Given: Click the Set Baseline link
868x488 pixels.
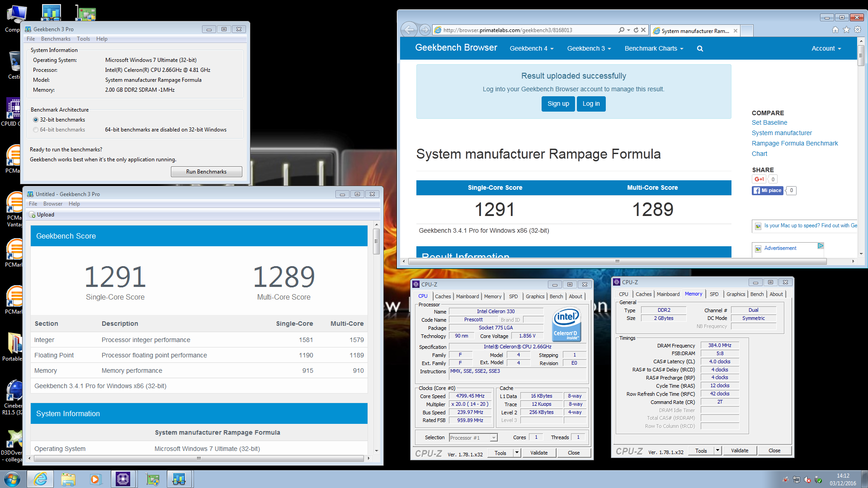Looking at the screenshot, I should point(769,122).
